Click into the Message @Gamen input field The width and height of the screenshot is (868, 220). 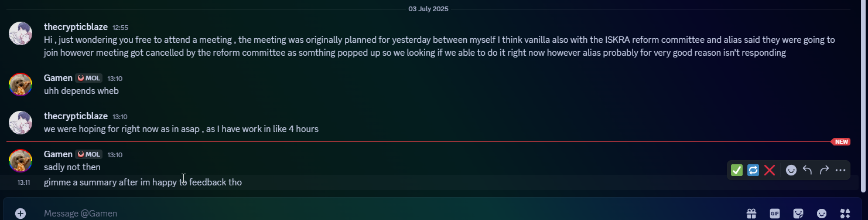[x=387, y=214]
